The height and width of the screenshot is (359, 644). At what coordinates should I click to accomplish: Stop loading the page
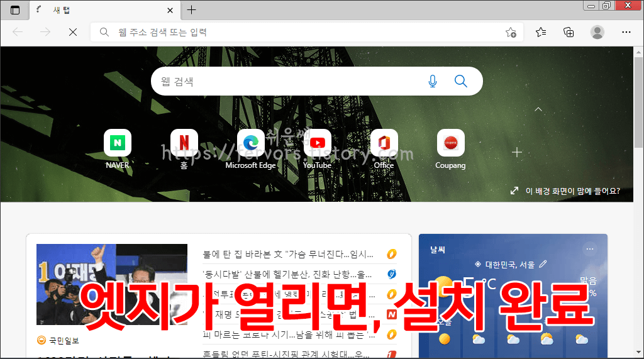click(73, 32)
